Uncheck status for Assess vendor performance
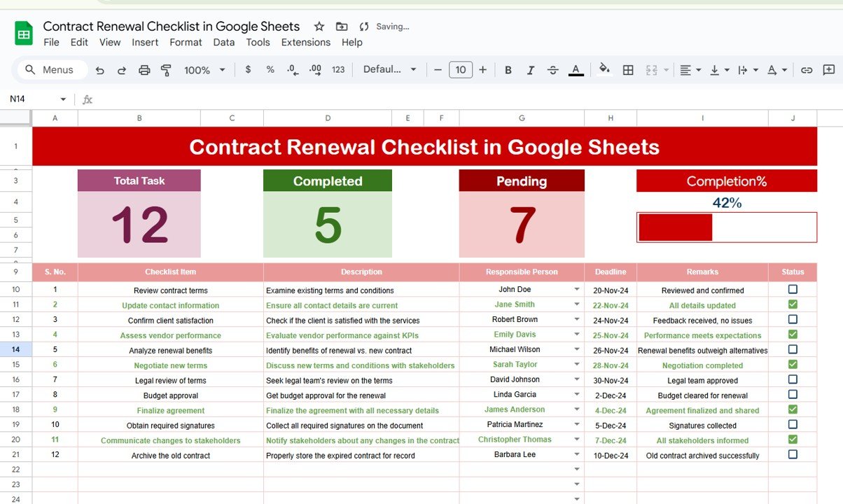 [x=793, y=335]
